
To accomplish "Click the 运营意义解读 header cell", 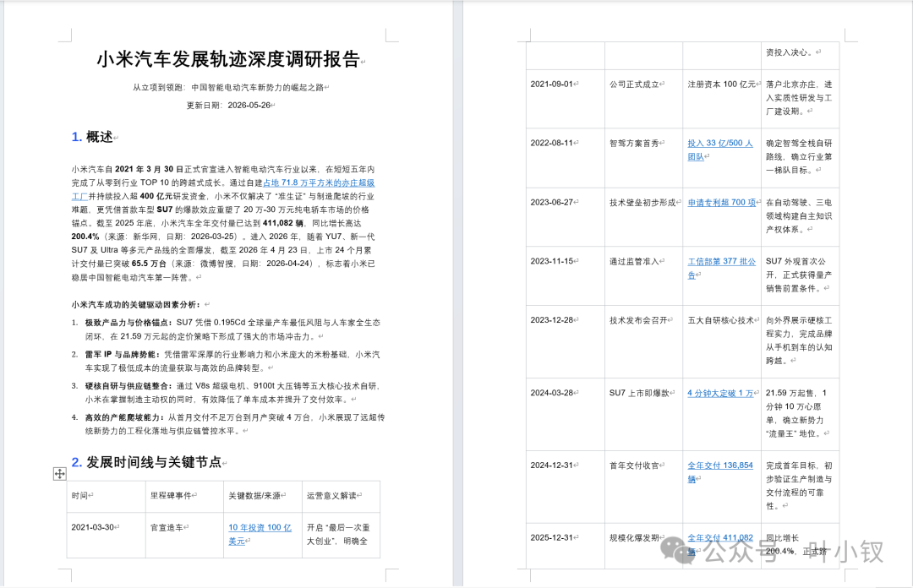I will tap(342, 496).
